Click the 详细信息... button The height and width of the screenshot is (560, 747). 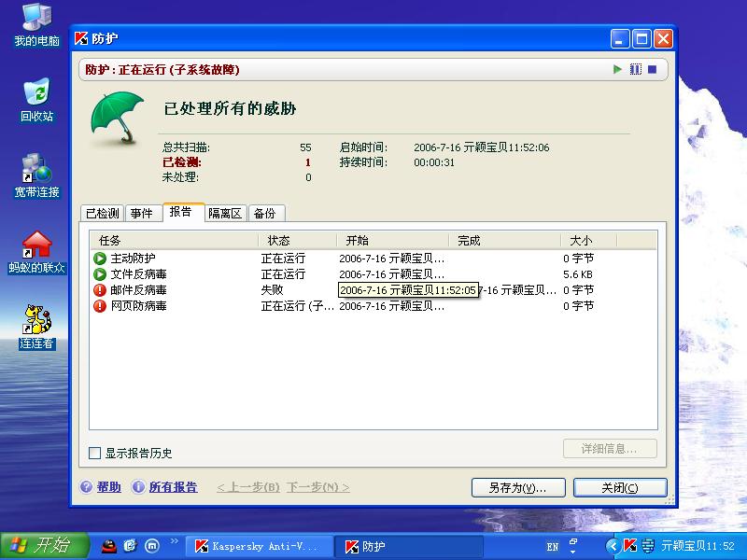click(x=610, y=449)
